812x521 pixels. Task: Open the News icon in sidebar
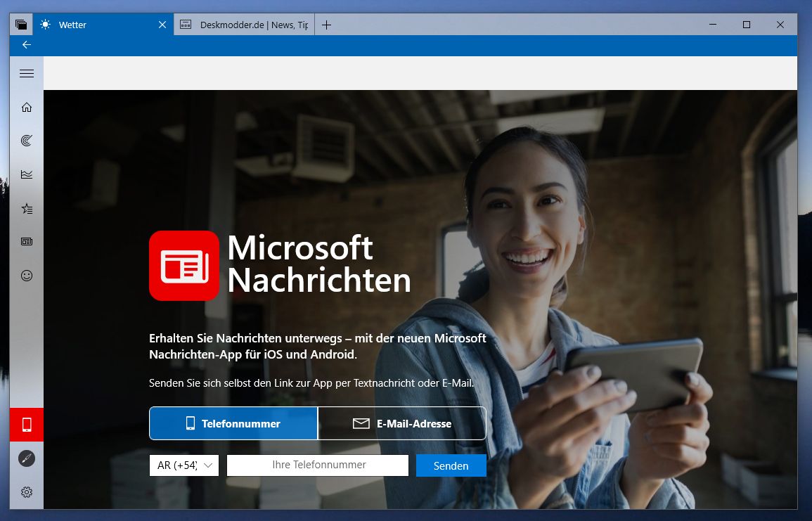[x=27, y=242]
